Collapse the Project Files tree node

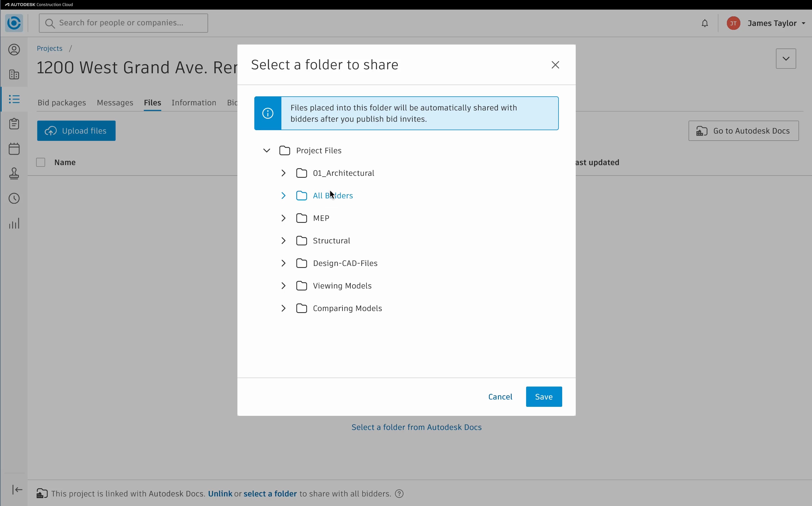click(x=266, y=150)
